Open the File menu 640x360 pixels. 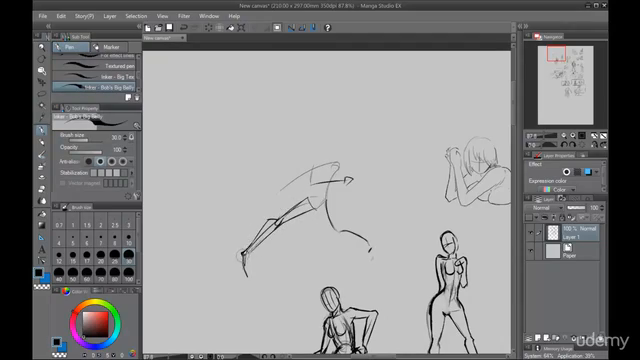pos(43,16)
